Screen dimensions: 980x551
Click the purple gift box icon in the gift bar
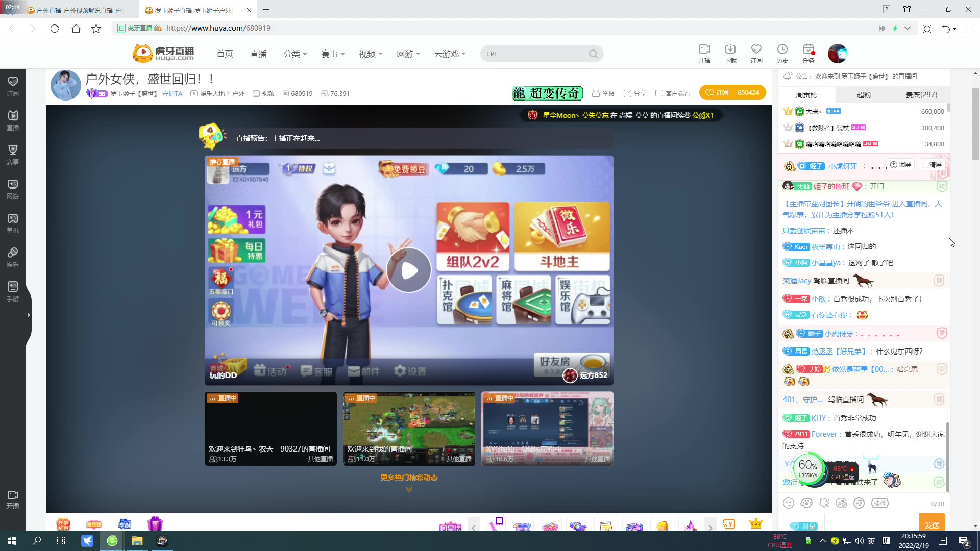pyautogui.click(x=155, y=523)
